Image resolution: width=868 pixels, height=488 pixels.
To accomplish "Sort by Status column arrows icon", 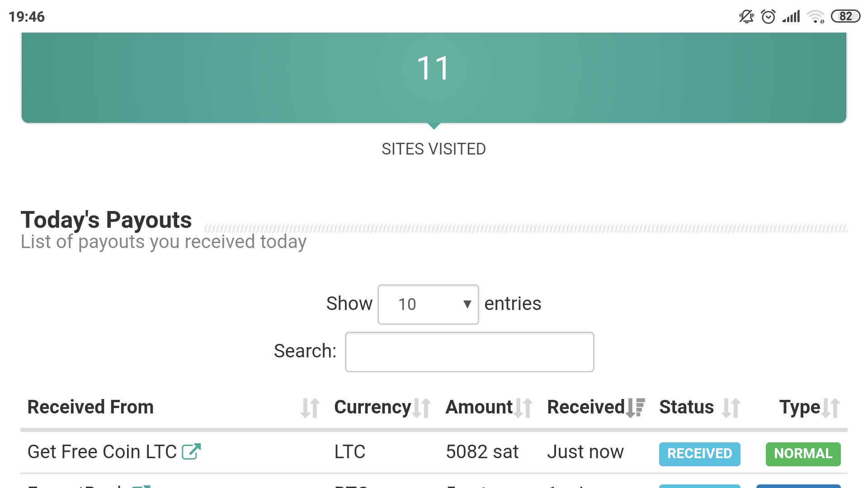I will (x=731, y=408).
